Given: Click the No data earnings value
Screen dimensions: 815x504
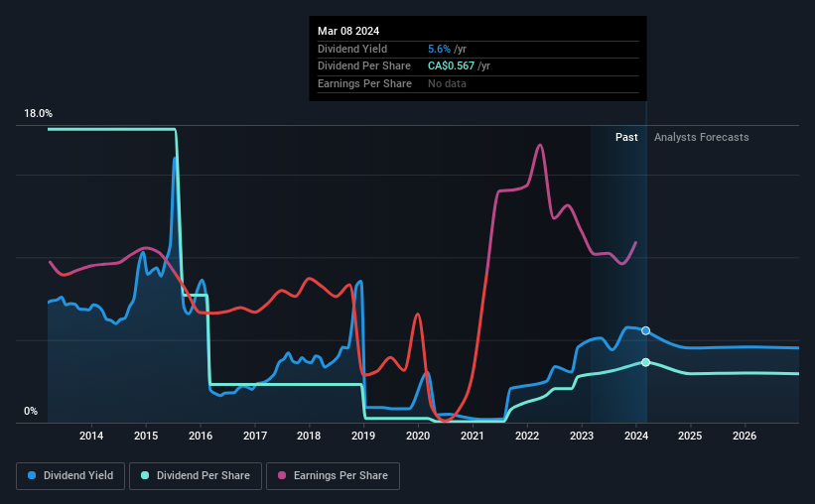Looking at the screenshot, I should coord(447,83).
